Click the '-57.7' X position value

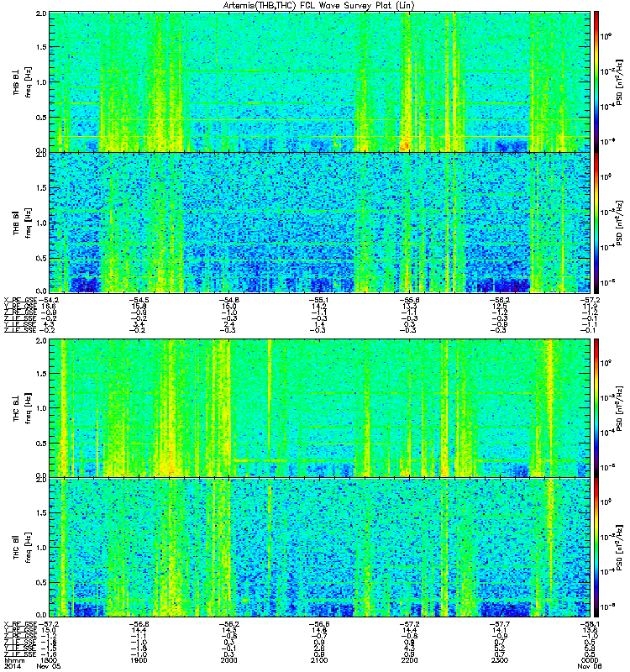(x=500, y=624)
